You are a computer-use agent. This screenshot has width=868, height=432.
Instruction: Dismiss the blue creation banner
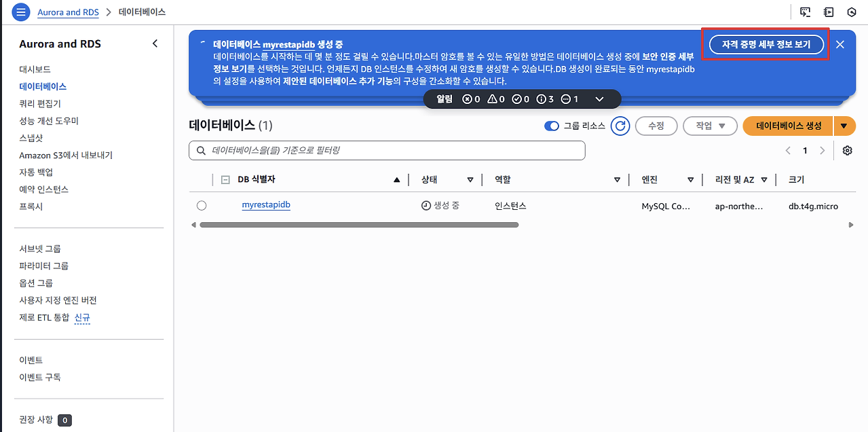pyautogui.click(x=840, y=44)
